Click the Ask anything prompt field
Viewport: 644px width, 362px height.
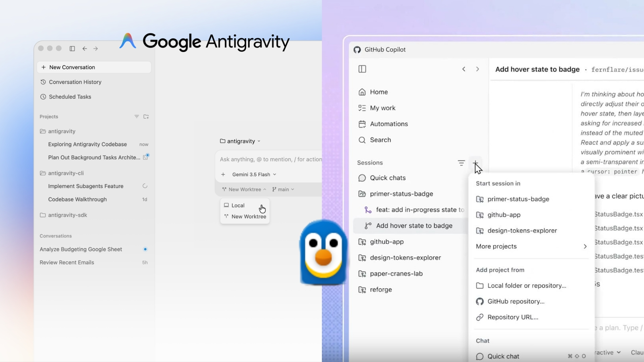coord(270,160)
